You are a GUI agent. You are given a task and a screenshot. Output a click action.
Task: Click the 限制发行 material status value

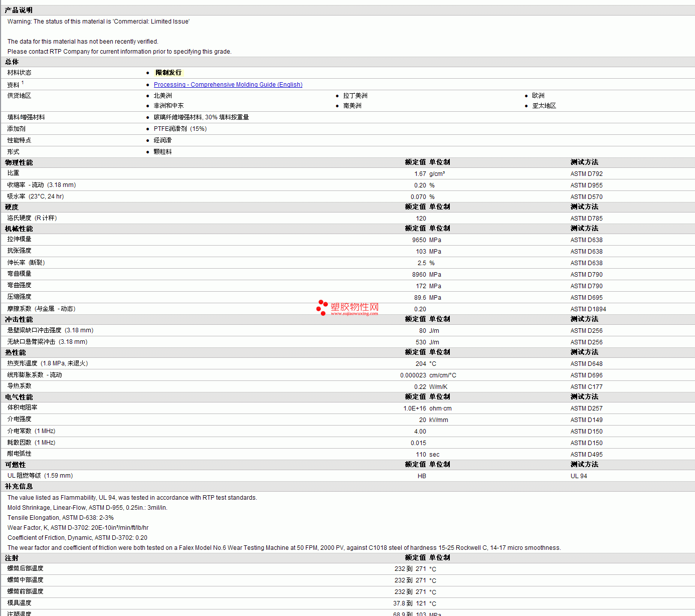pyautogui.click(x=168, y=73)
